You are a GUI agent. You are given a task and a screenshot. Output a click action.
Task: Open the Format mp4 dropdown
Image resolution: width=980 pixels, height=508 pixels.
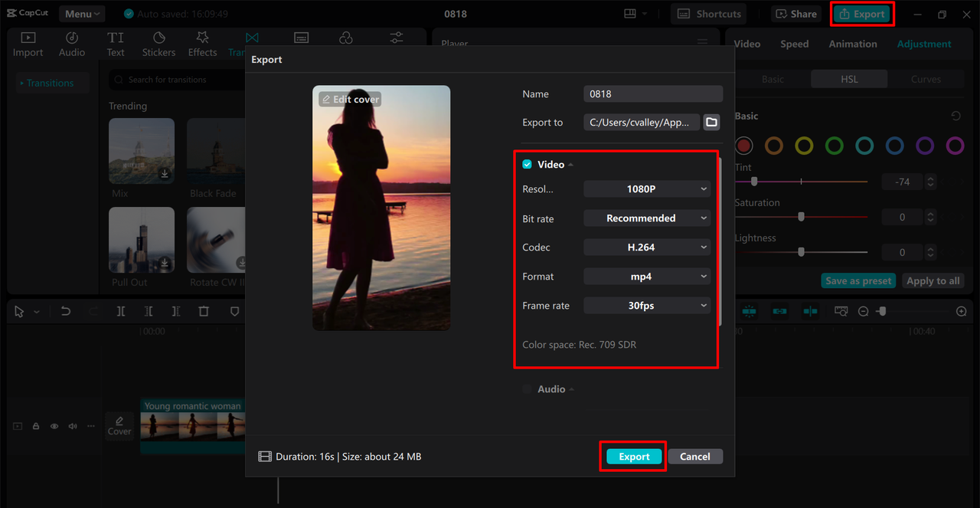click(x=647, y=277)
